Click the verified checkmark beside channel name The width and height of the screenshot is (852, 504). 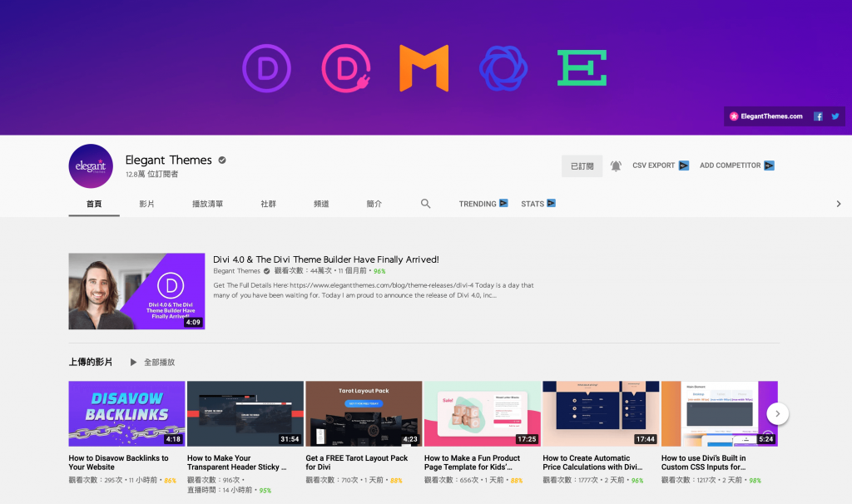[x=222, y=160]
